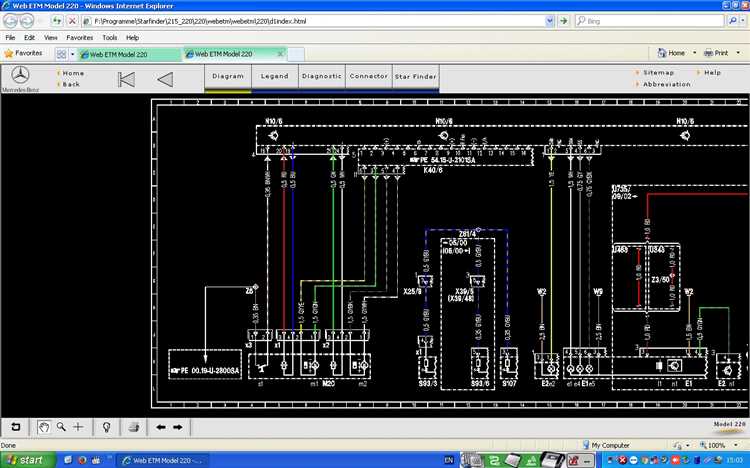Open the Tools menu
The image size is (750, 468).
click(x=109, y=37)
